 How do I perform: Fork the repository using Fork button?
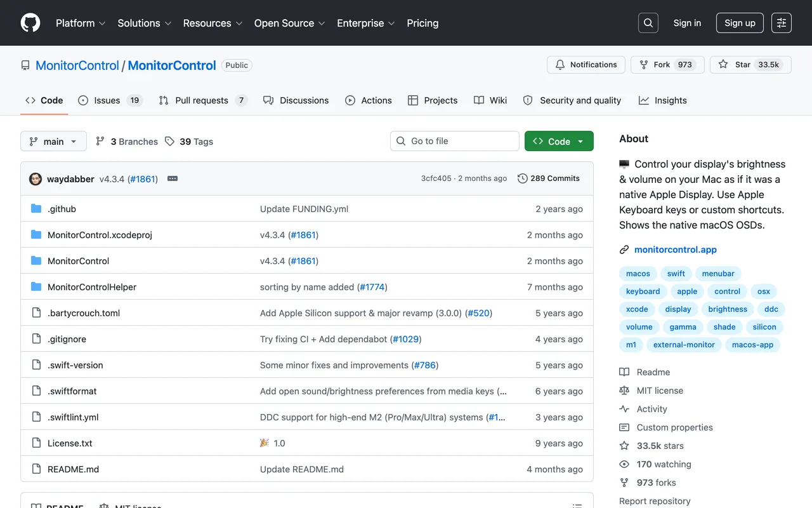click(667, 65)
